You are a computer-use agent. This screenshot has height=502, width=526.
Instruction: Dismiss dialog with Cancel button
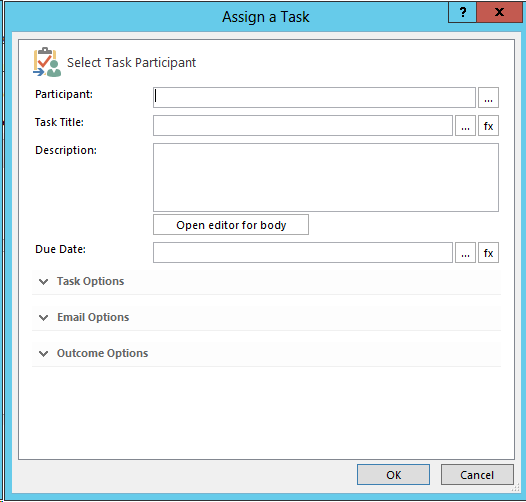coord(477,474)
